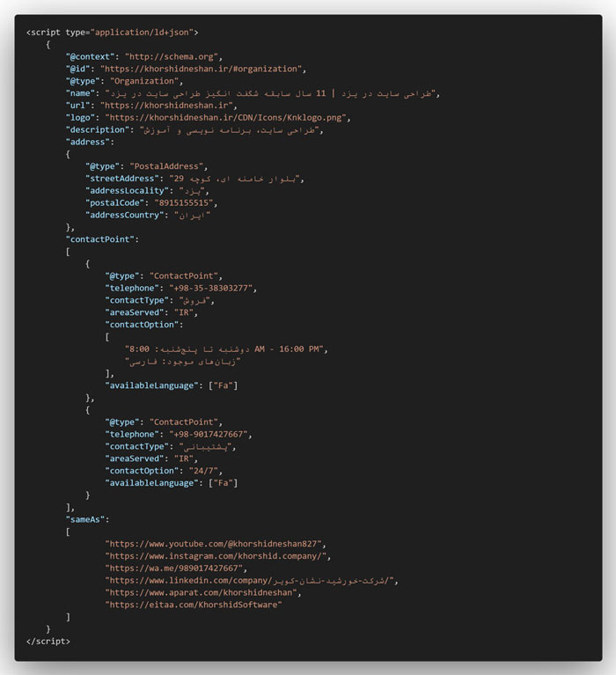Click the "description" key
The height and width of the screenshot is (675, 616).
click(98, 129)
